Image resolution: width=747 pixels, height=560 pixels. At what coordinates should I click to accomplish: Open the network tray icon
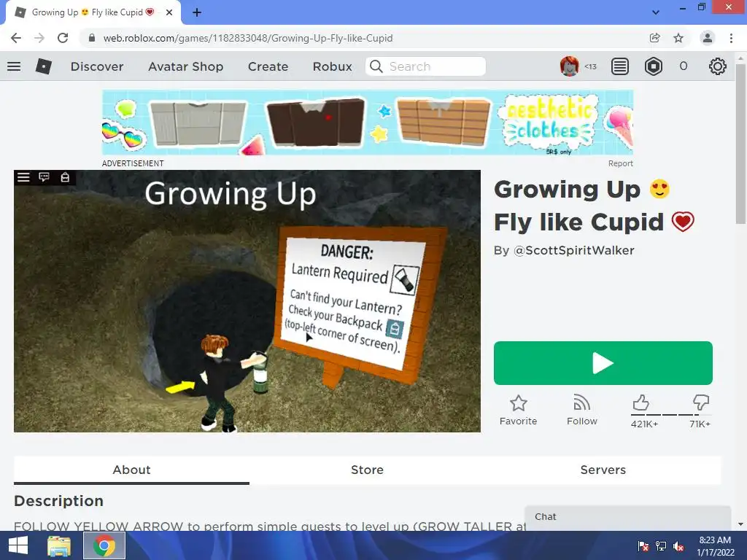(661, 546)
